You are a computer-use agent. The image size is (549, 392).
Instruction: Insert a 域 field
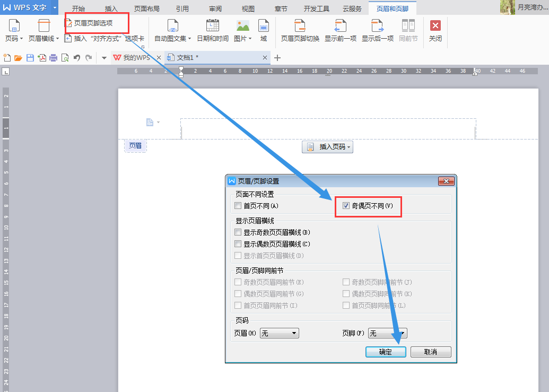pos(263,31)
